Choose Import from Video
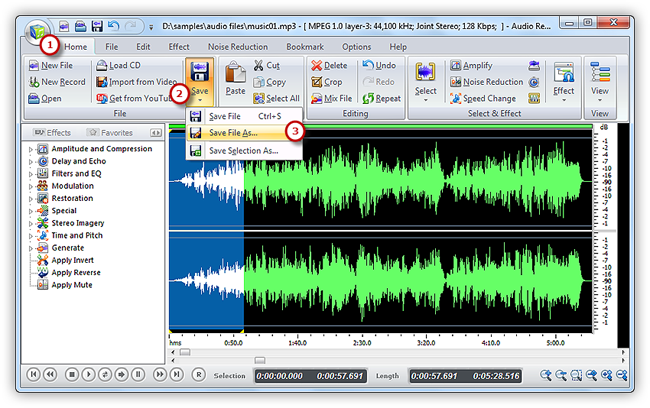The image size is (650, 408). (137, 82)
